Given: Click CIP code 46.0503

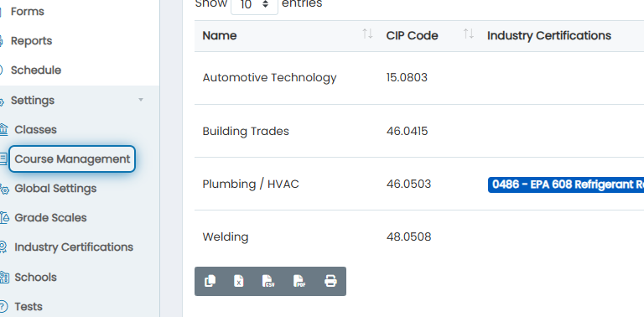Looking at the screenshot, I should tap(408, 184).
